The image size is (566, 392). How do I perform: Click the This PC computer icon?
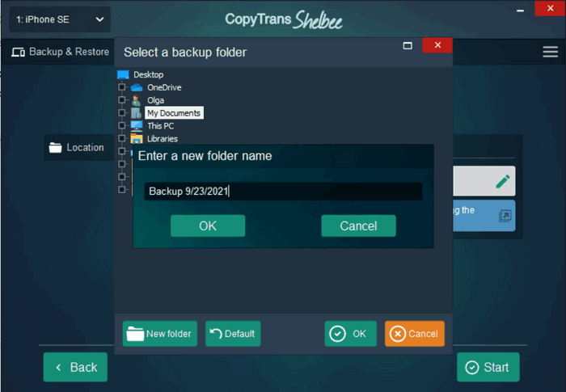pyautogui.click(x=136, y=126)
